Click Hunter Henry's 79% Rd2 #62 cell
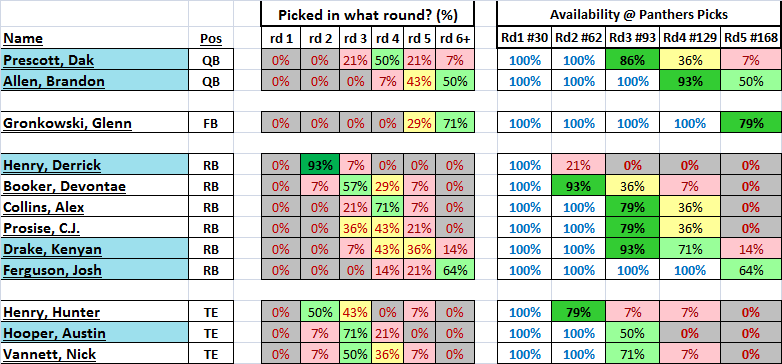The height and width of the screenshot is (364, 782). (579, 312)
